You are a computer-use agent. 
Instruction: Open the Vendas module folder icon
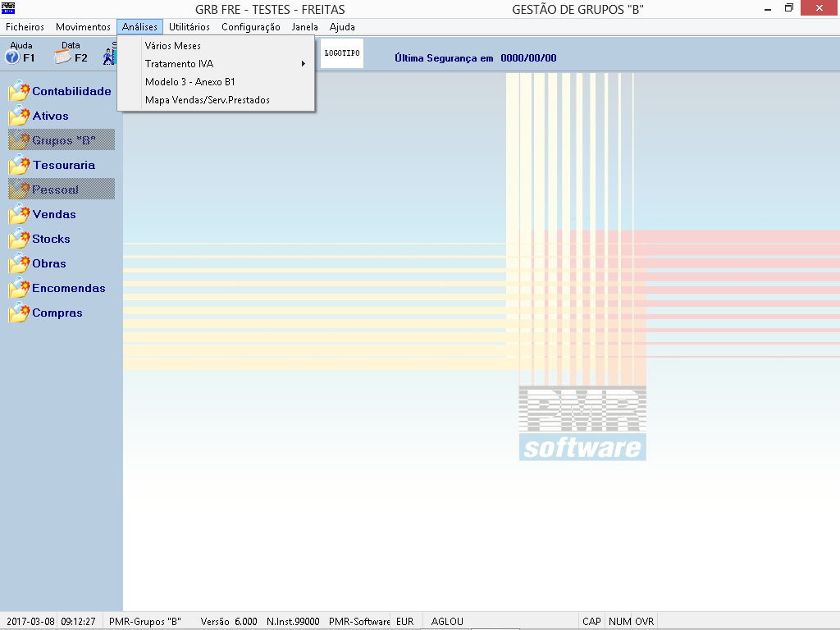click(20, 214)
